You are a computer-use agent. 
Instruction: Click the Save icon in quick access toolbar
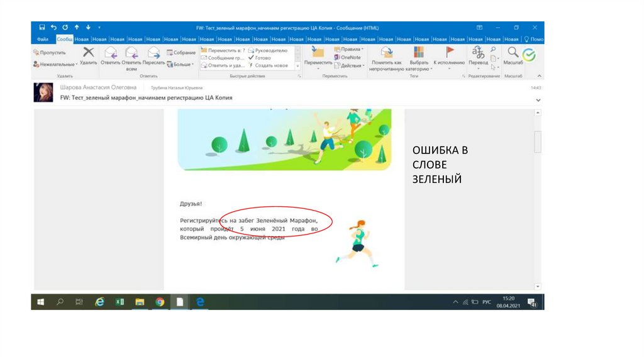pos(42,28)
